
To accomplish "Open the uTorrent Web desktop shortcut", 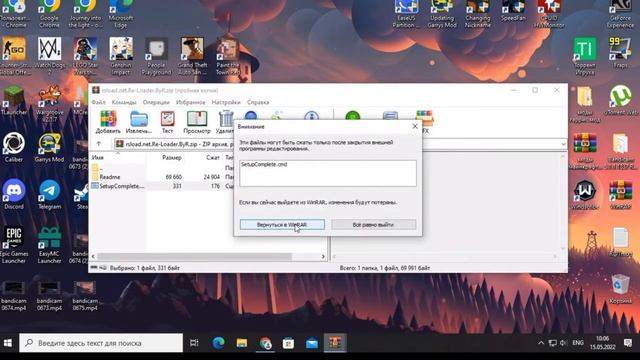I will [620, 101].
